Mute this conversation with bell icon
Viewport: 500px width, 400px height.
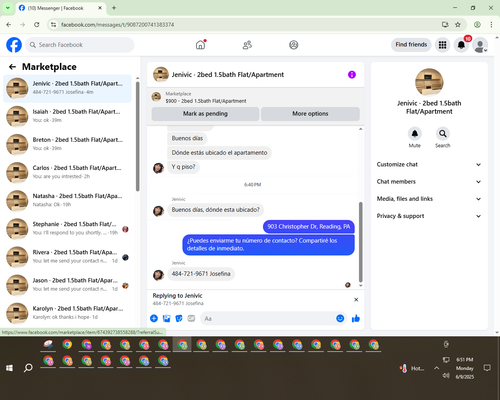(415, 134)
